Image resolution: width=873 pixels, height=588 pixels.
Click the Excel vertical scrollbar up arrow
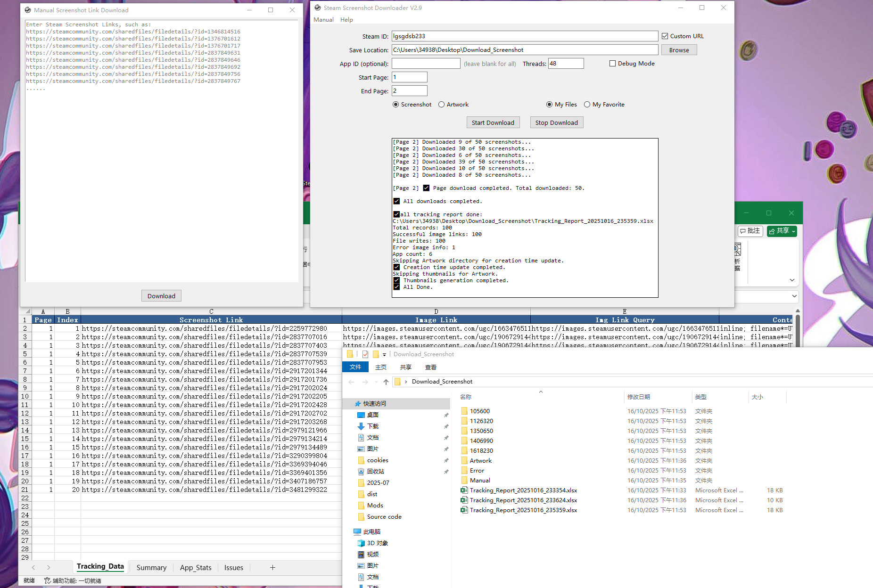point(798,311)
